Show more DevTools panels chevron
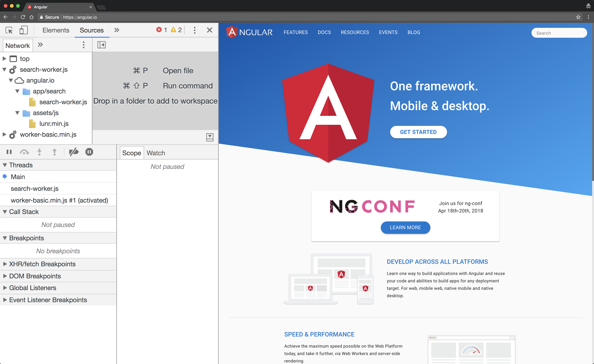This screenshot has width=594, height=364. pos(117,30)
